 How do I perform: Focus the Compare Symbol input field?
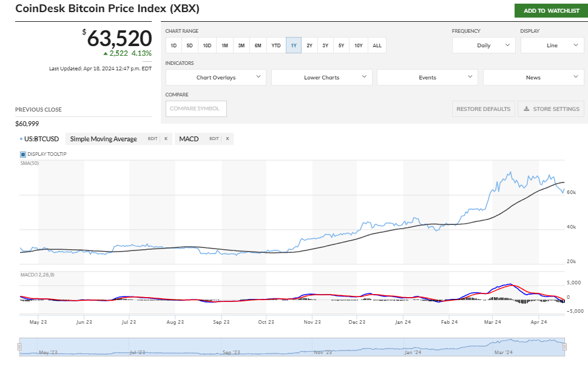pos(196,109)
